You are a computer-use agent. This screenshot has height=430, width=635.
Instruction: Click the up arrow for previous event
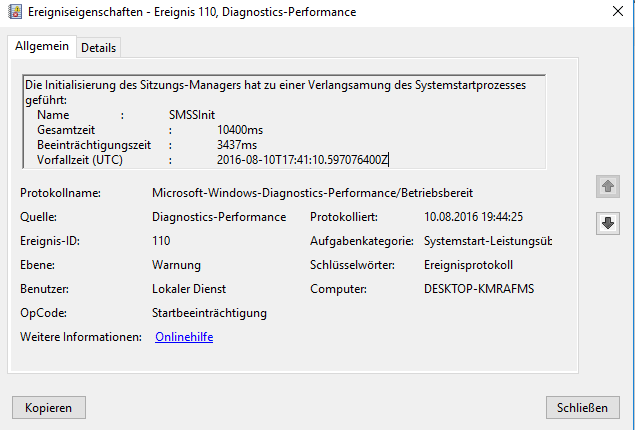tap(606, 187)
